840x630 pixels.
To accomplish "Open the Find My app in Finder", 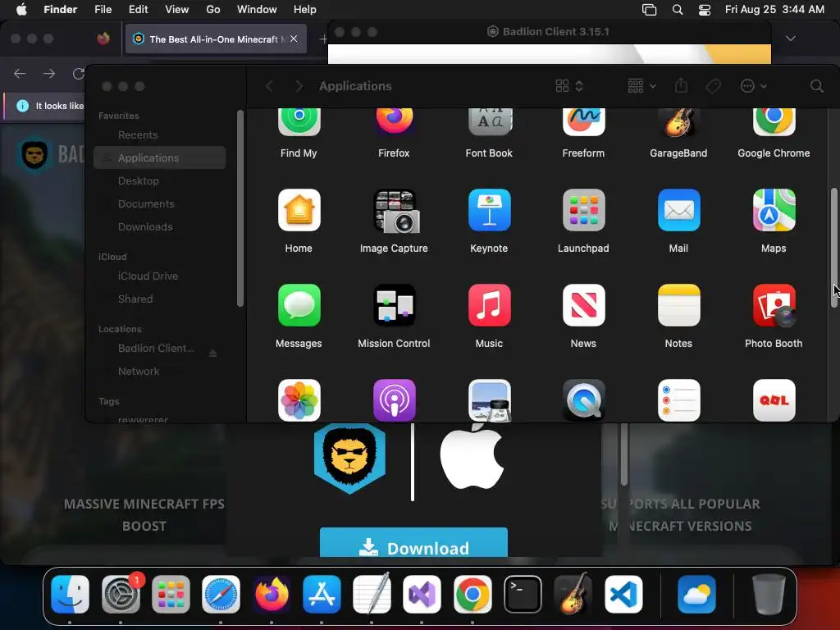I will (x=299, y=121).
